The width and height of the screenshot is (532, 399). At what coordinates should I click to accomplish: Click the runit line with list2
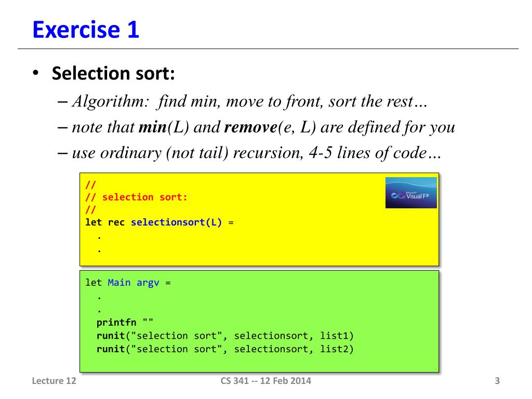(225, 349)
